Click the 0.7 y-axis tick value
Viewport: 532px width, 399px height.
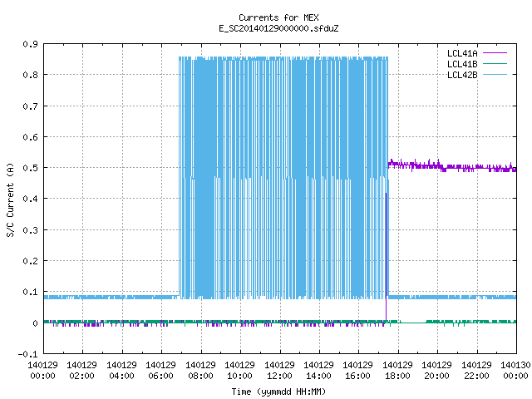tap(31, 106)
